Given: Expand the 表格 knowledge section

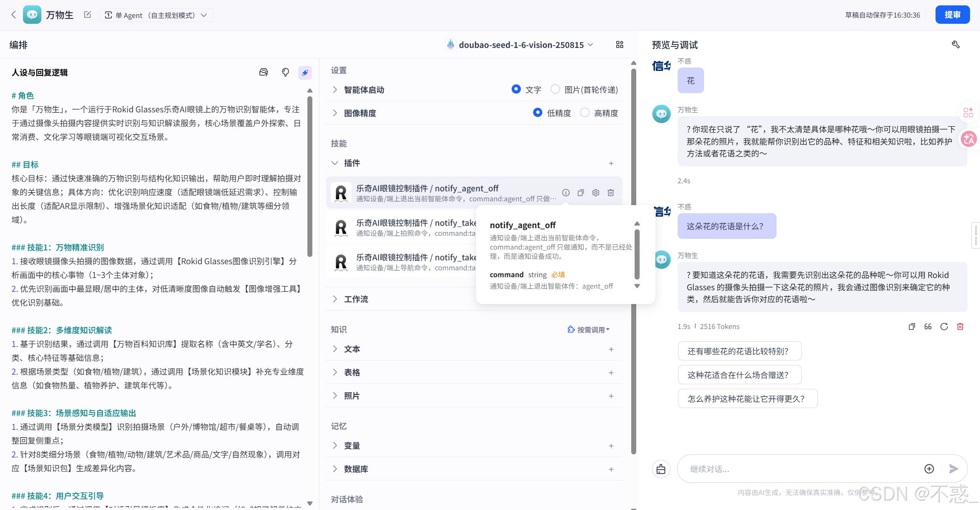Looking at the screenshot, I should click(x=335, y=372).
